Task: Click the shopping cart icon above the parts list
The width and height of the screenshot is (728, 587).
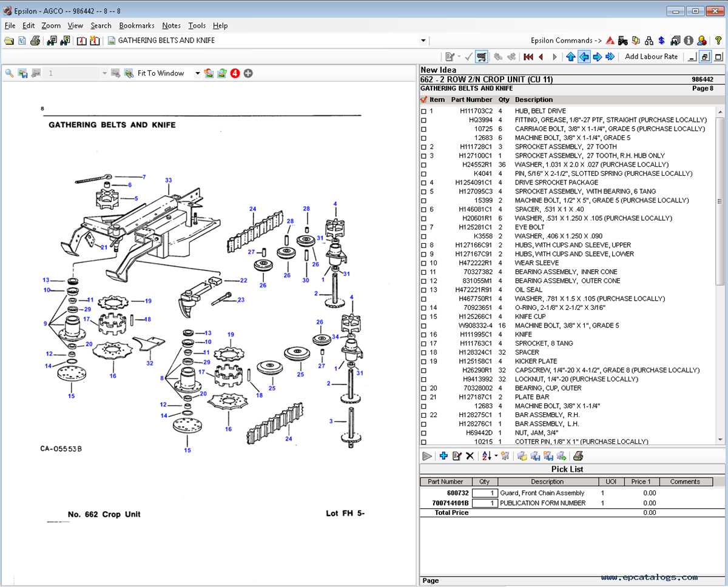Action: click(482, 56)
